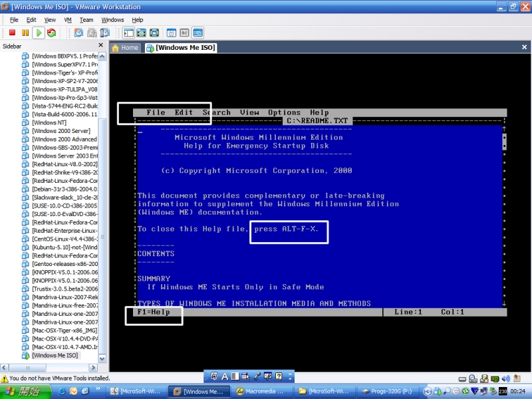Image resolution: width=532 pixels, height=399 pixels.
Task: Open the VM menu
Action: 68,20
